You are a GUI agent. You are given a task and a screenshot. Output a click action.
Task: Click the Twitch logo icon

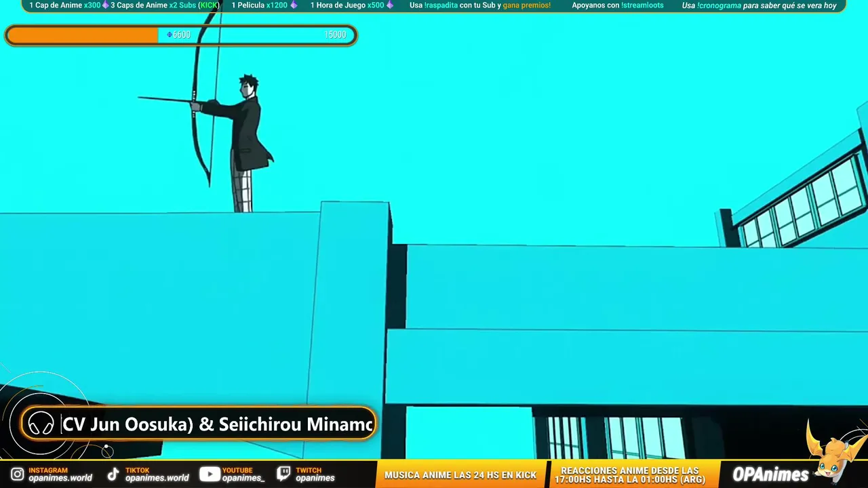[x=284, y=474]
